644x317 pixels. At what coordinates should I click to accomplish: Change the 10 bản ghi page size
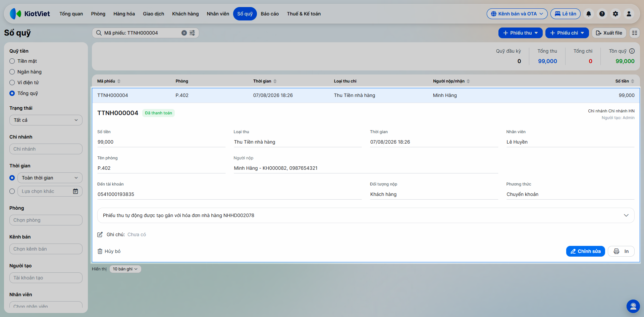click(125, 269)
